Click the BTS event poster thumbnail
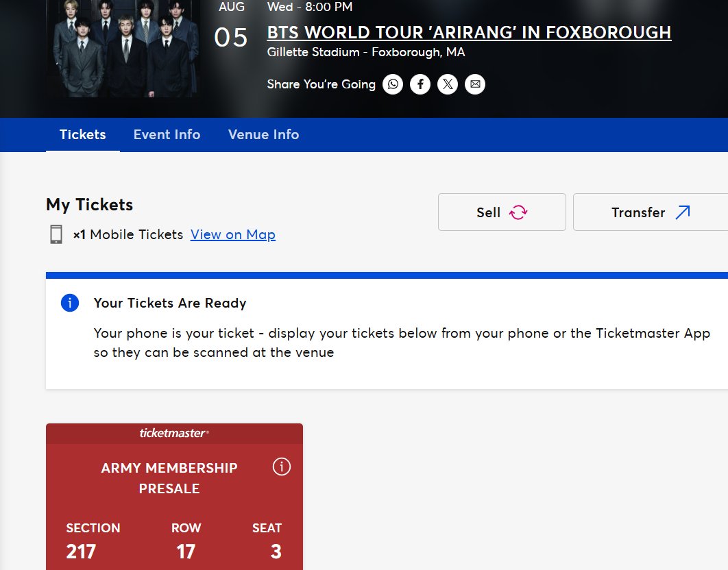This screenshot has height=570, width=728. click(x=126, y=48)
